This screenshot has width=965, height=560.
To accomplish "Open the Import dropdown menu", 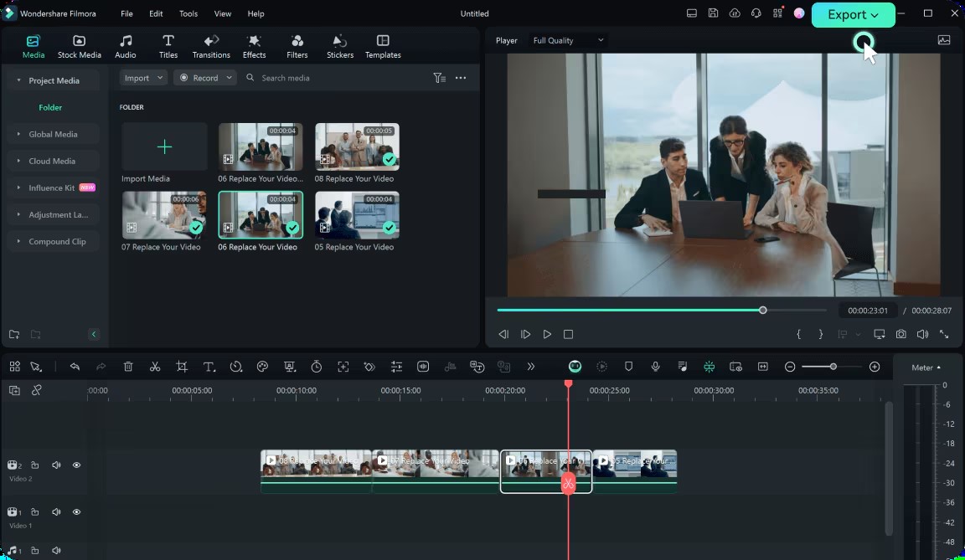I will tap(143, 78).
